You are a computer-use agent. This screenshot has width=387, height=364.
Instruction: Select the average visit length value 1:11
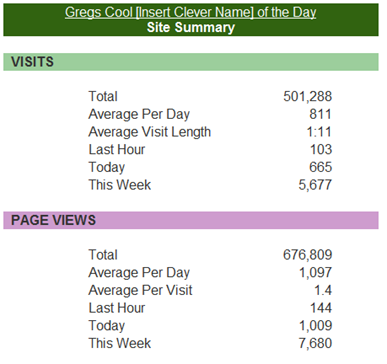click(319, 132)
